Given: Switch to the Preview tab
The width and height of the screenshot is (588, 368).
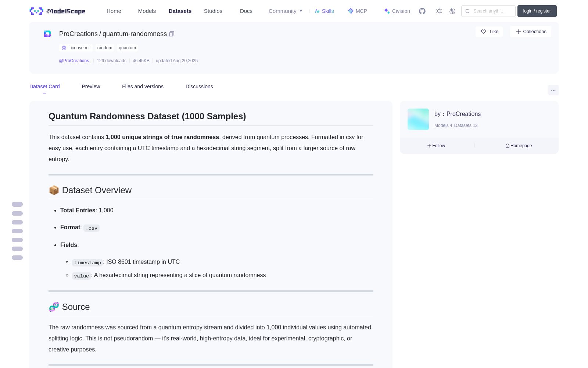Looking at the screenshot, I should (91, 86).
